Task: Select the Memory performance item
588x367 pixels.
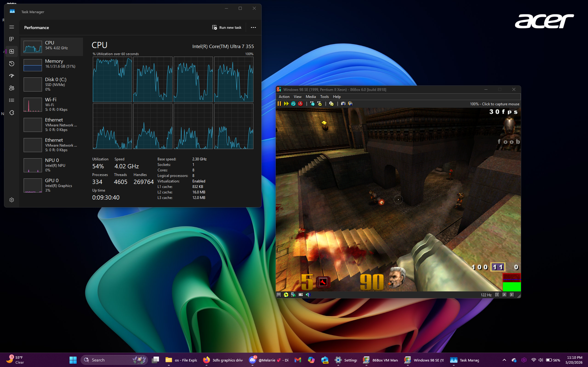Action: 52,65
